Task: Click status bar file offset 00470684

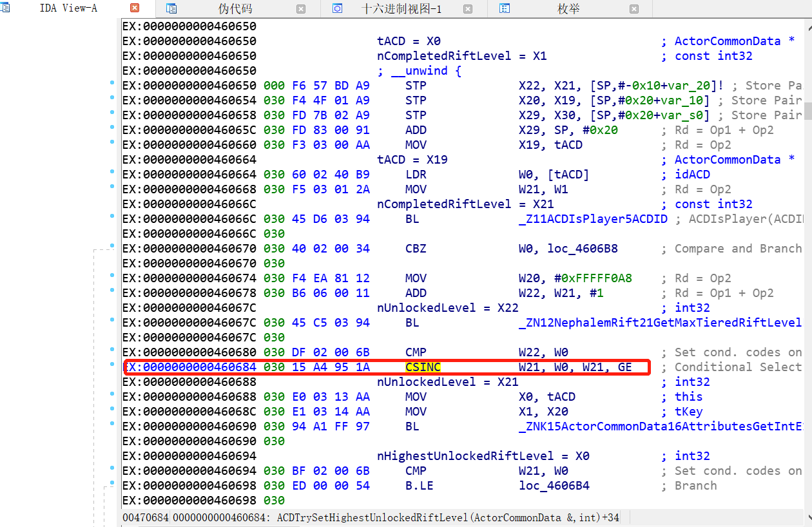Action: coord(146,517)
